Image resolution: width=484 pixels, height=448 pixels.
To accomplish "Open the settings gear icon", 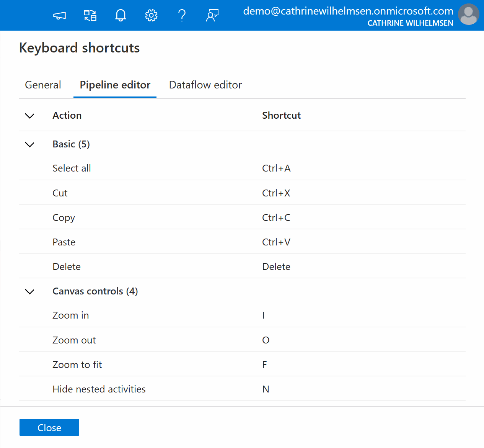I will point(151,16).
